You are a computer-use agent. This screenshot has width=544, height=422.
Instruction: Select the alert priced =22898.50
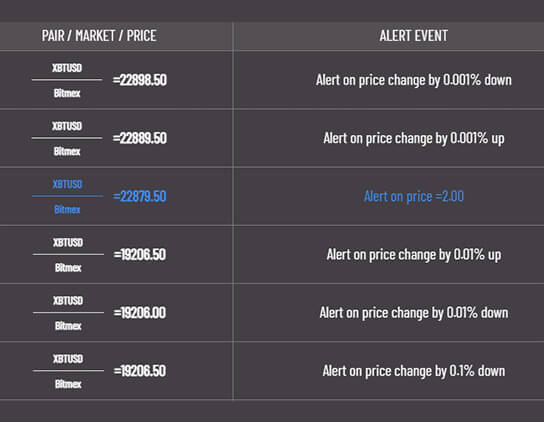139,80
